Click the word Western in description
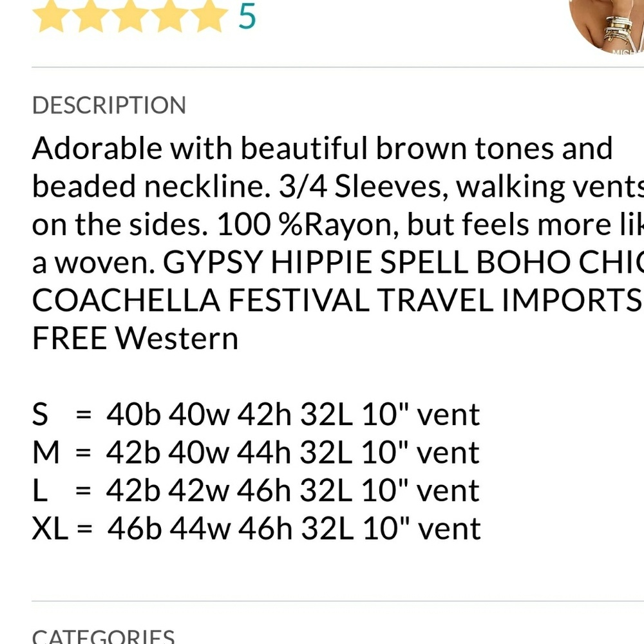Image resolution: width=644 pixels, height=644 pixels. coord(176,338)
